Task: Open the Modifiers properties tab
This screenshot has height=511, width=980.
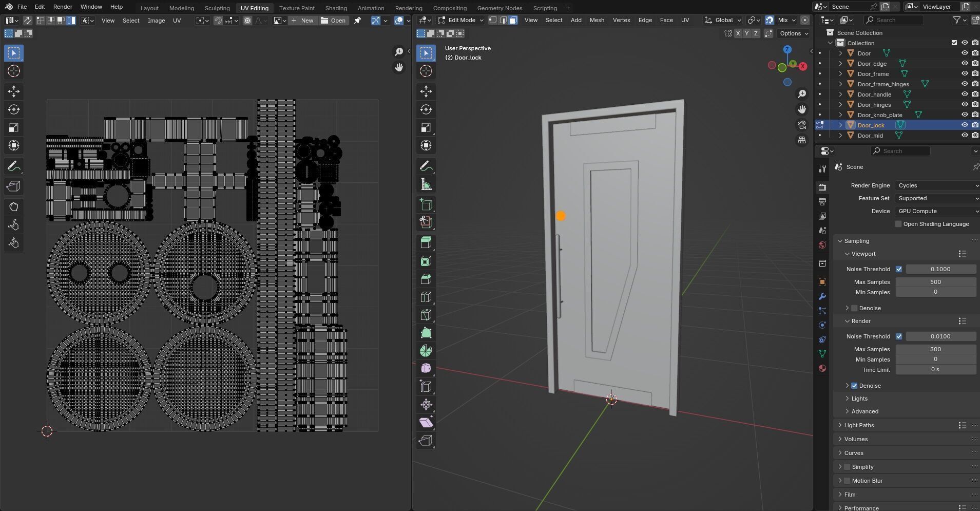Action: point(822,296)
